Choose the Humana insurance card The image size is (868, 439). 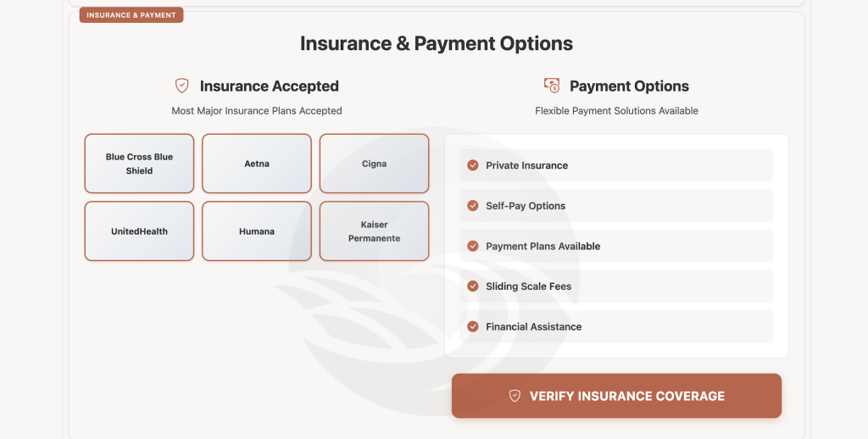257,231
